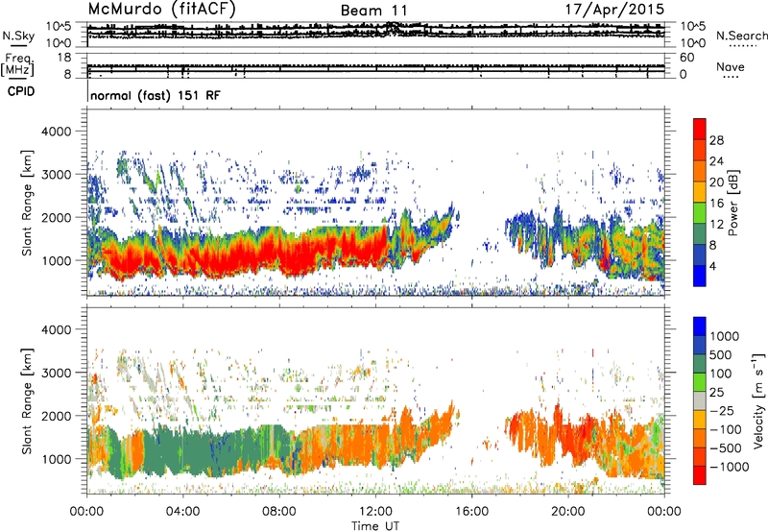Click "4000" tick on the power panel axis

tap(59, 132)
